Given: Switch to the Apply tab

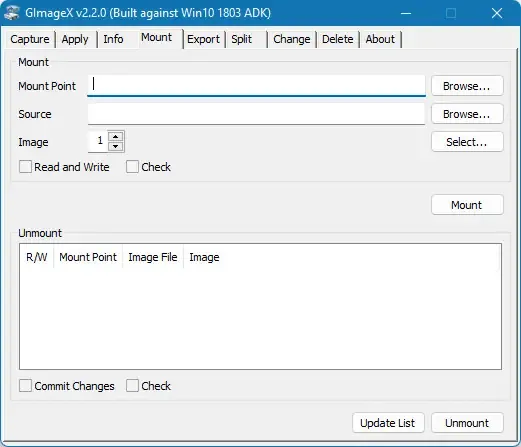Looking at the screenshot, I should pos(75,39).
